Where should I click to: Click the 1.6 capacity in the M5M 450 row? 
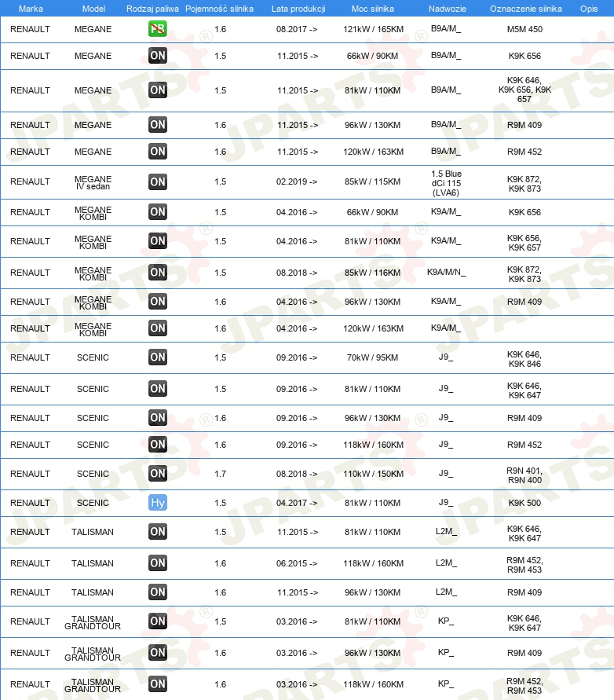point(221,29)
